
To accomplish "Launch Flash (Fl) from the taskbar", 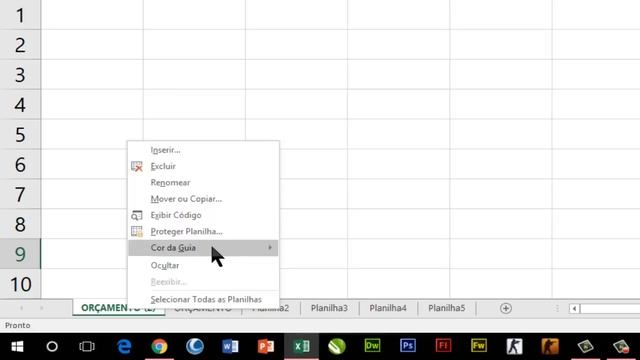I will click(443, 346).
